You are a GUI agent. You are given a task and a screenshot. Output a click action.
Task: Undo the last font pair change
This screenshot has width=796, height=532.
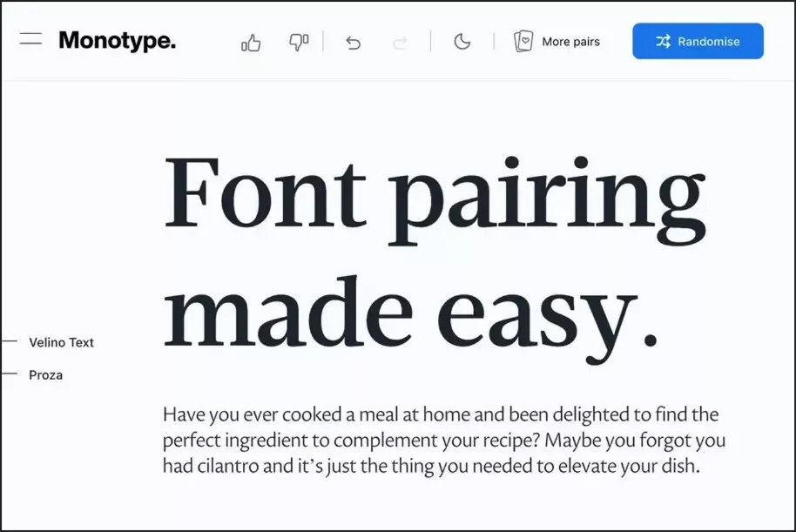coord(353,42)
